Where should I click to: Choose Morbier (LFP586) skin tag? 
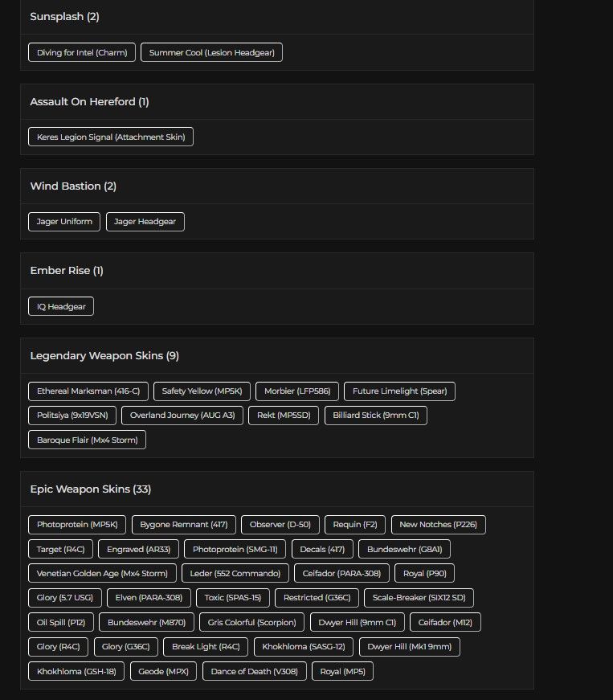pos(297,391)
